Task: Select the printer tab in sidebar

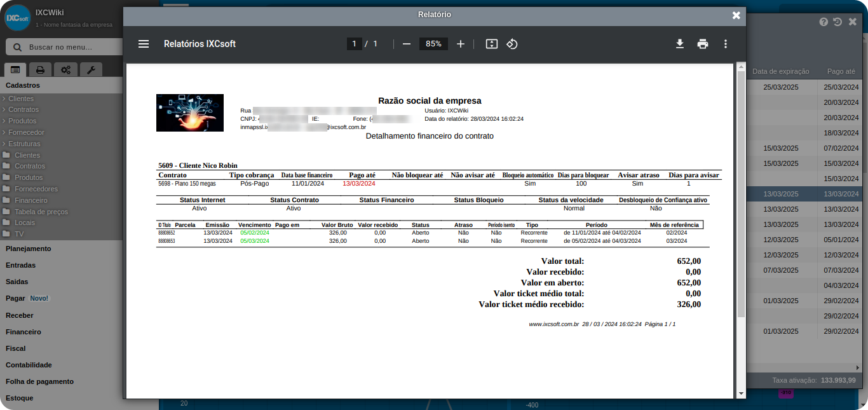Action: pos(40,70)
